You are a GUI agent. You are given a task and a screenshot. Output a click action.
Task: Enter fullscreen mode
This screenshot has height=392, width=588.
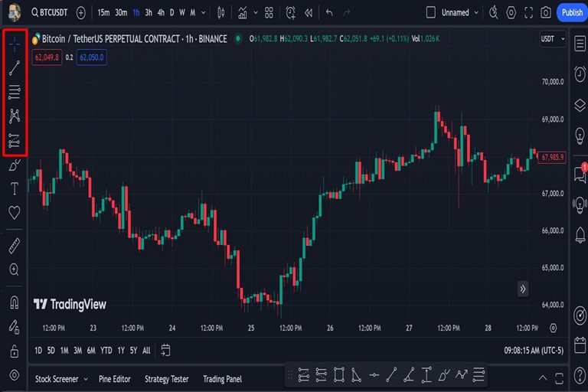pyautogui.click(x=528, y=13)
